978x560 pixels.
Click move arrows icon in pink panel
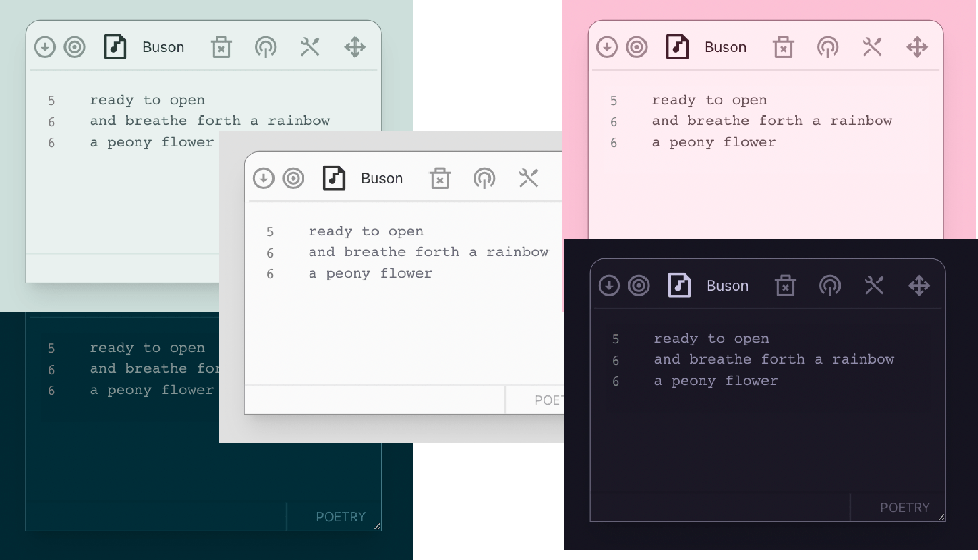pyautogui.click(x=917, y=47)
